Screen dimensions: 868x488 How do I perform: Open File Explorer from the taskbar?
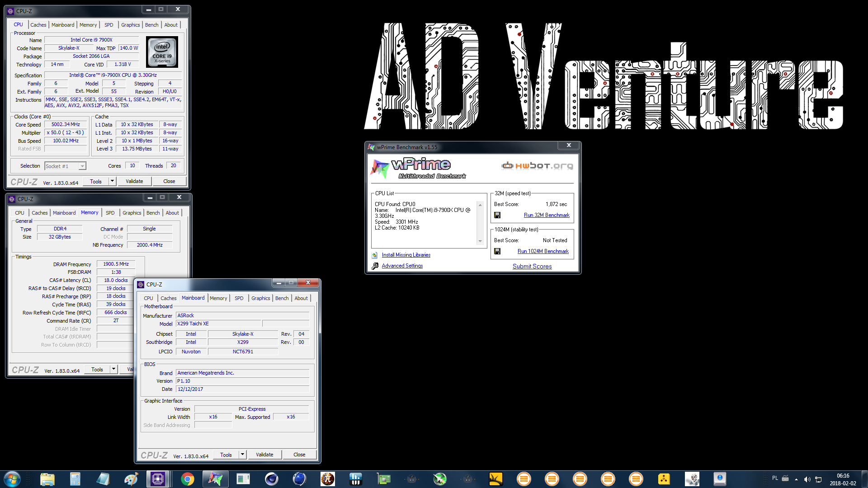[47, 479]
